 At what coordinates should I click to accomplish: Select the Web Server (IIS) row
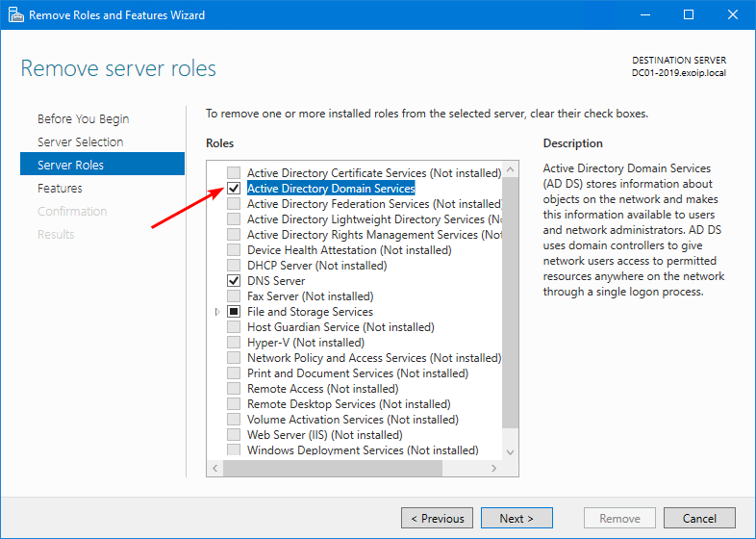point(310,435)
